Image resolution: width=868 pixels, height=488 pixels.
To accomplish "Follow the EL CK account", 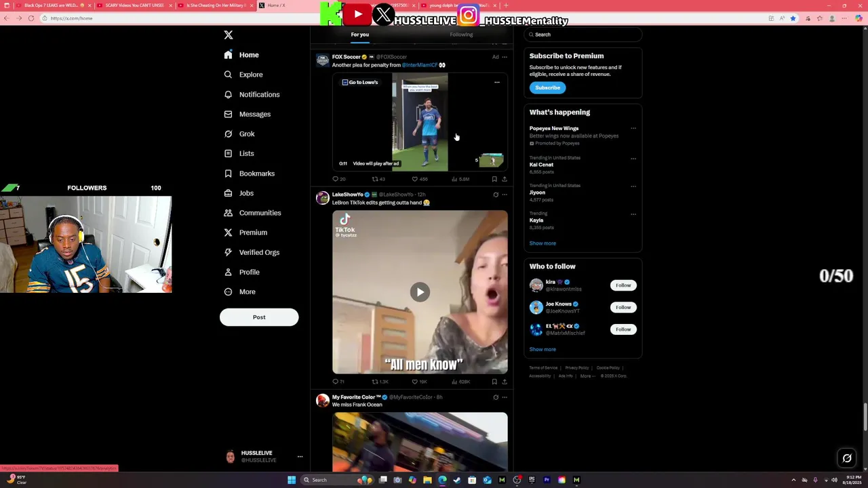I will pos(623,329).
